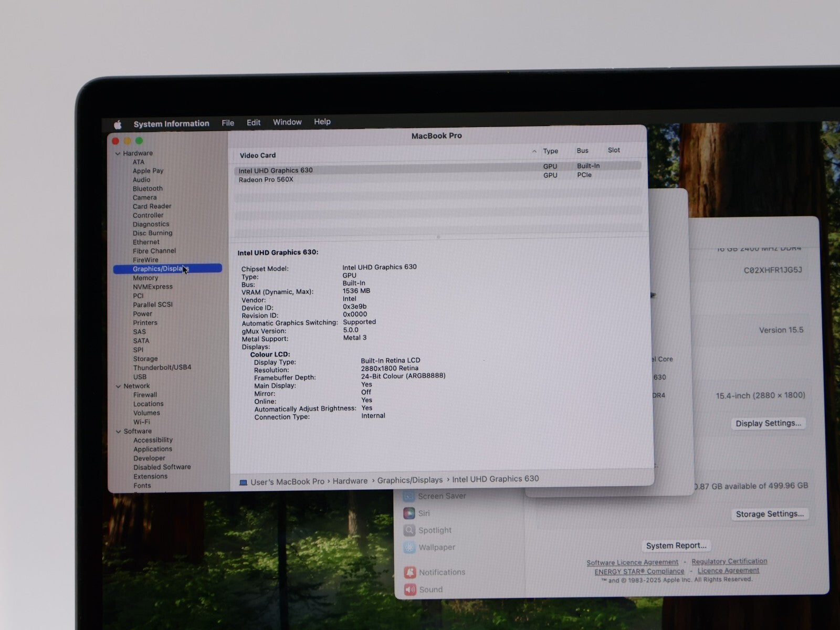840x630 pixels.
Task: Select the highlighted Graphics/Displays item
Action: click(x=167, y=269)
